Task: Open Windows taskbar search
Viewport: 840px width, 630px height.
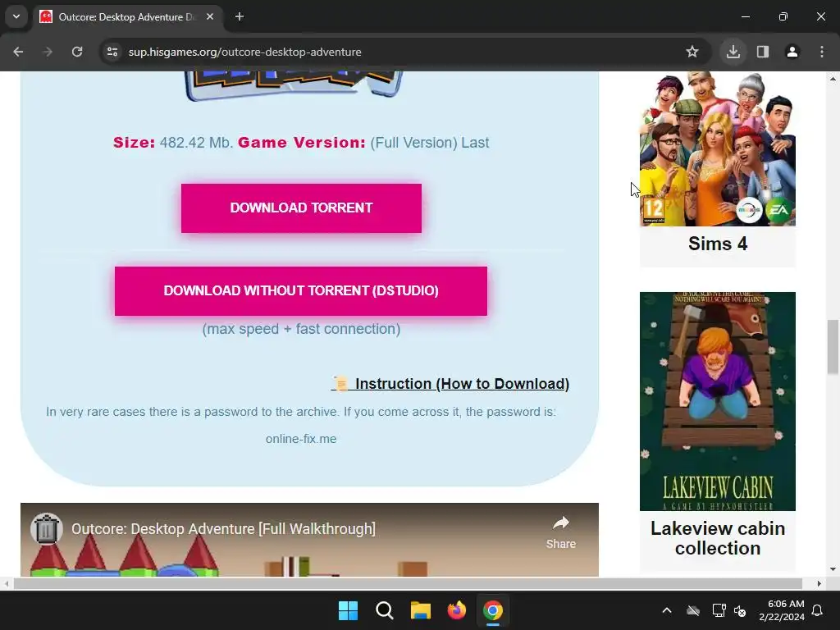Action: point(384,610)
